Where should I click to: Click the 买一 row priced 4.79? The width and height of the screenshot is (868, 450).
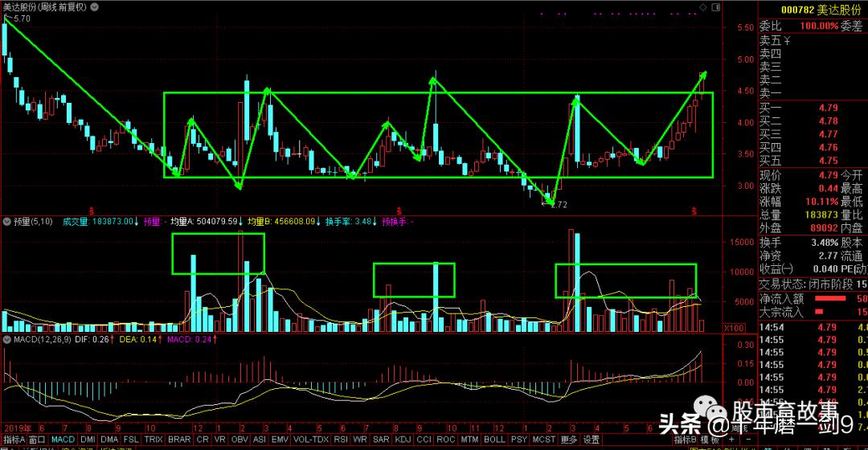pos(813,108)
